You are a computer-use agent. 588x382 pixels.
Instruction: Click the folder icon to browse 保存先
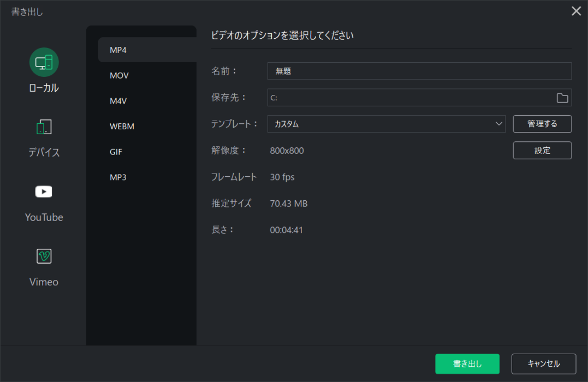click(x=562, y=98)
